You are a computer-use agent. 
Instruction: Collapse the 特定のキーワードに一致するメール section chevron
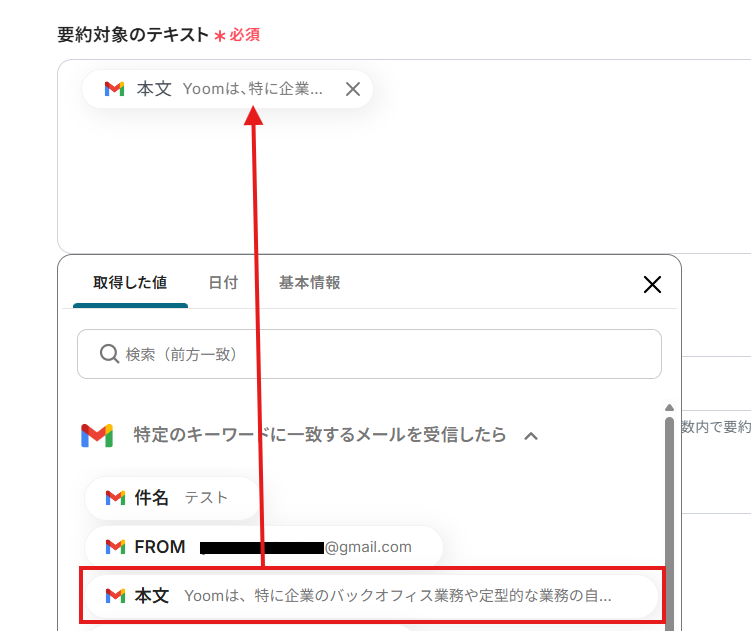[531, 436]
